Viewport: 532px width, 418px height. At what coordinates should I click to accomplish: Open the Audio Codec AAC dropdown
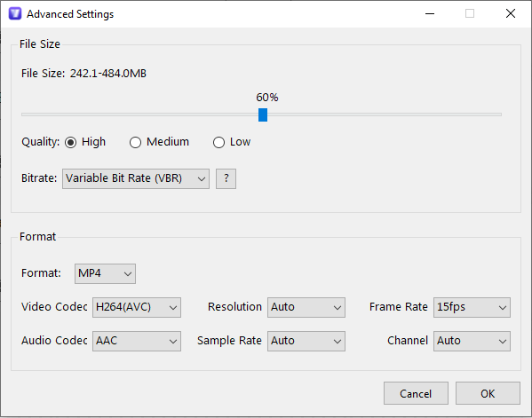click(137, 341)
